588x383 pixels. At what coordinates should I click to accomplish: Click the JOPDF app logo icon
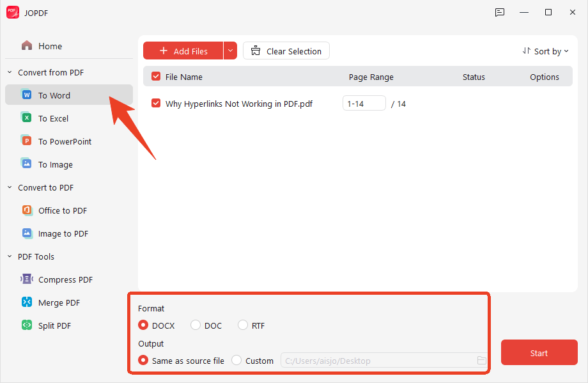13,12
